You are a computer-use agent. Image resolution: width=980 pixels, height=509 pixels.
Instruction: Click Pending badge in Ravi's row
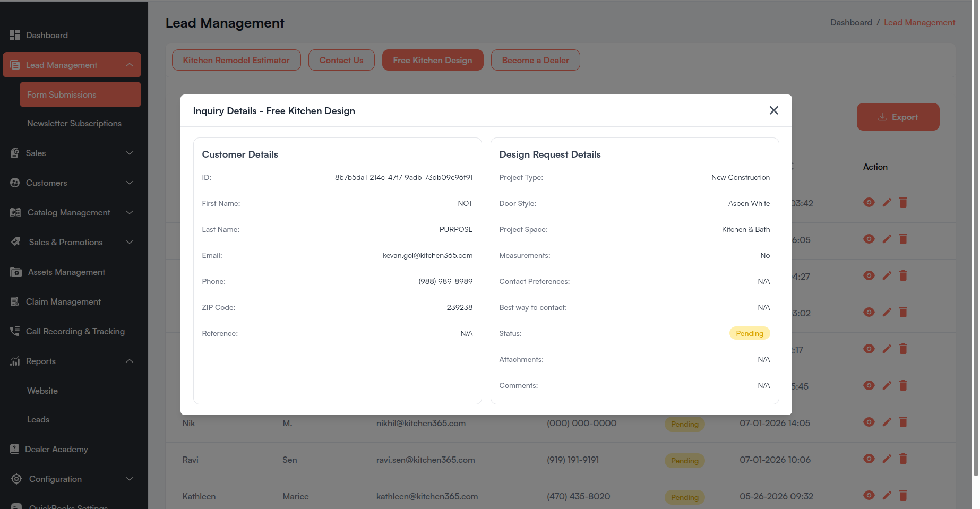[684, 461]
